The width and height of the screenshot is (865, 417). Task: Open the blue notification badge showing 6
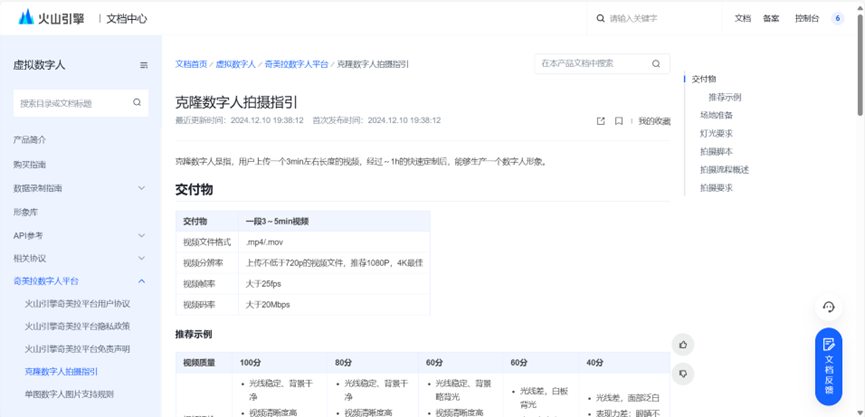click(x=838, y=18)
